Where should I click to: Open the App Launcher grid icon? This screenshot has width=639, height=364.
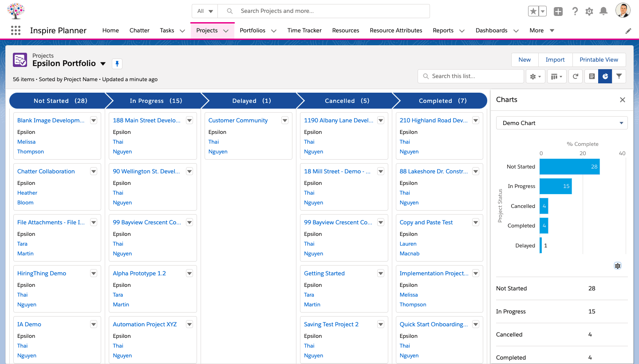(16, 30)
